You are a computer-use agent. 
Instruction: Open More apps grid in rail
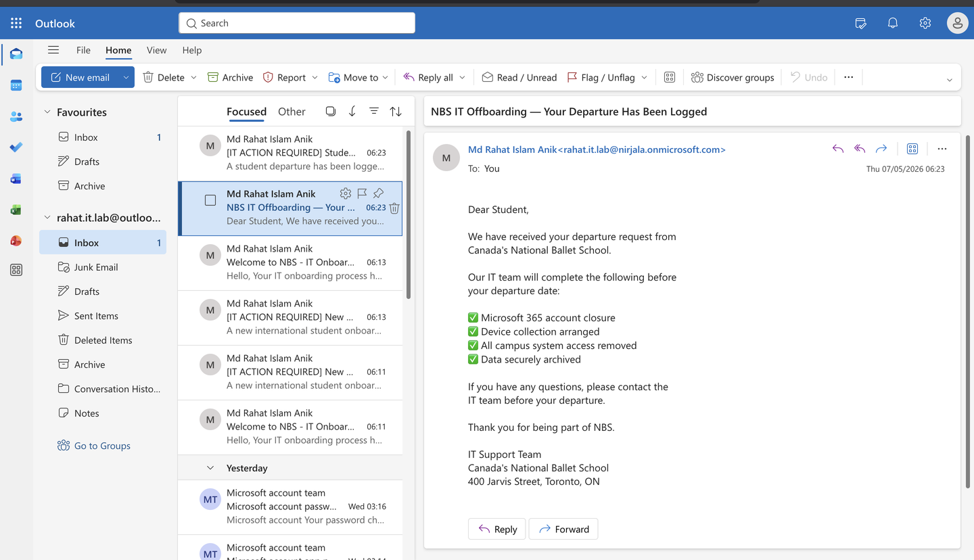coord(16,270)
